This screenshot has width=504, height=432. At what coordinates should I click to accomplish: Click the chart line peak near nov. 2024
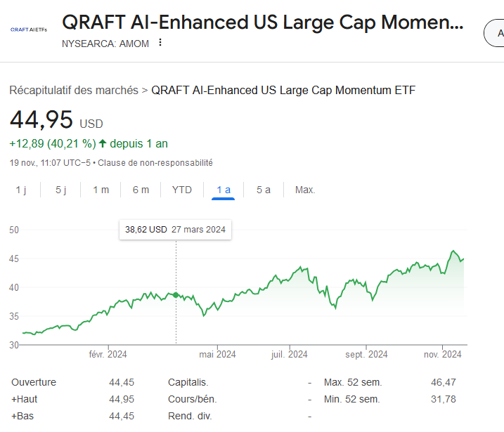453,251
